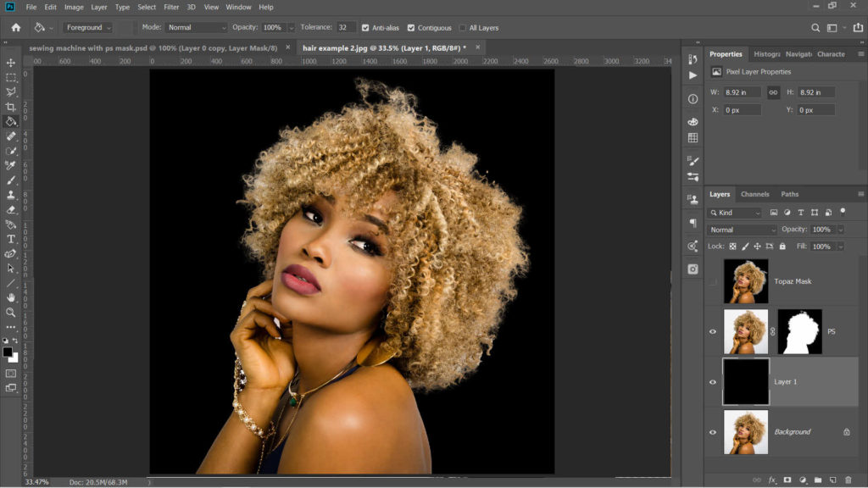Click the width W field in Properties

(742, 92)
